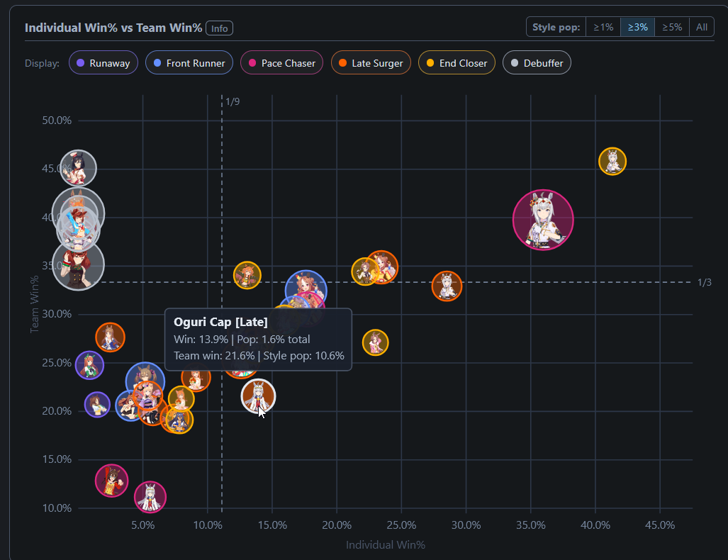
Task: Click purple Runaway bubble near 25% team win
Action: (89, 365)
